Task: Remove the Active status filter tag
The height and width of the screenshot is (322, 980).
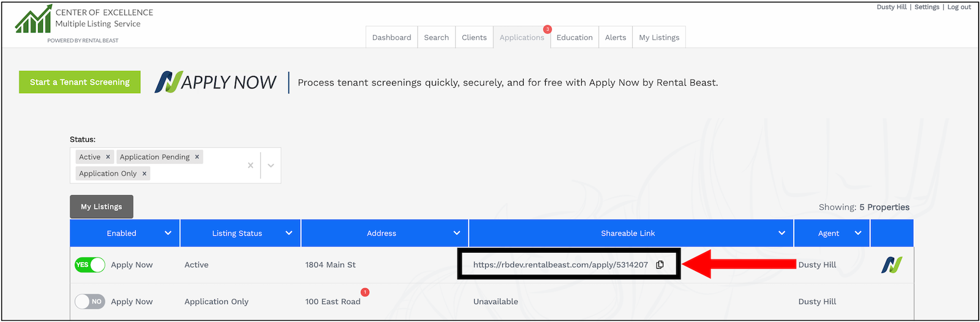Action: point(108,157)
